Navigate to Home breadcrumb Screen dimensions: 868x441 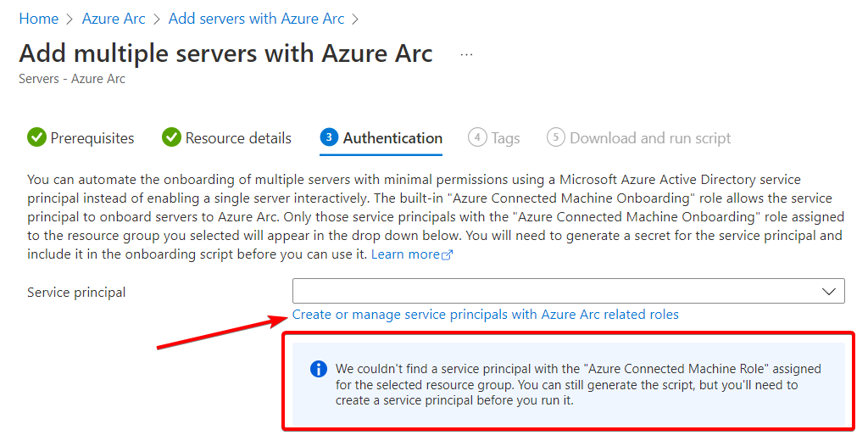tap(39, 19)
